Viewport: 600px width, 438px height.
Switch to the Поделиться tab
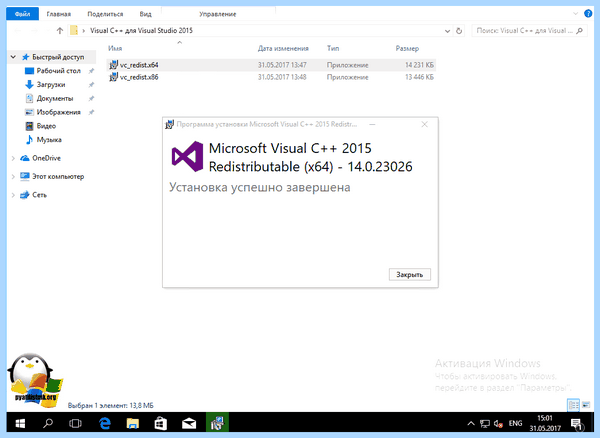pos(105,14)
